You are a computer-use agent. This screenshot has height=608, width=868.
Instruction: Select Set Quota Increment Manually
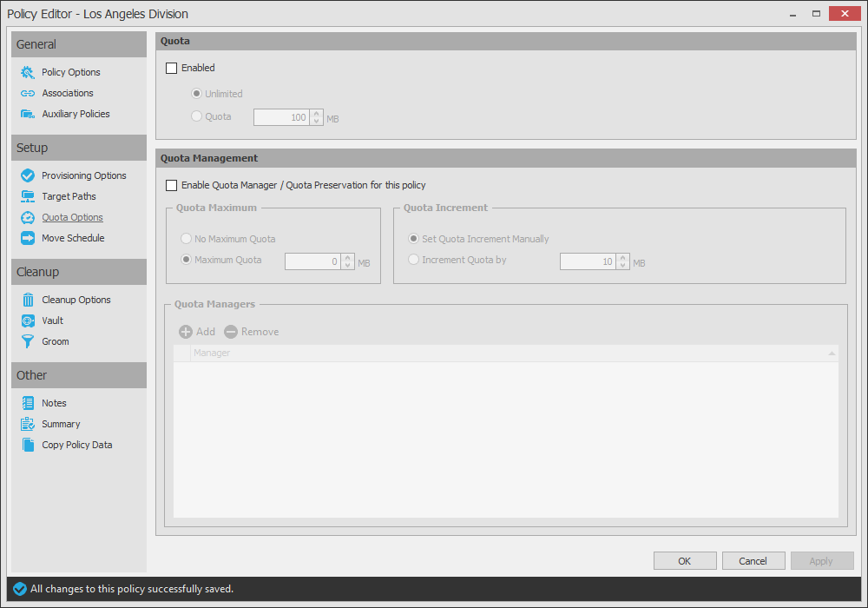(x=413, y=239)
